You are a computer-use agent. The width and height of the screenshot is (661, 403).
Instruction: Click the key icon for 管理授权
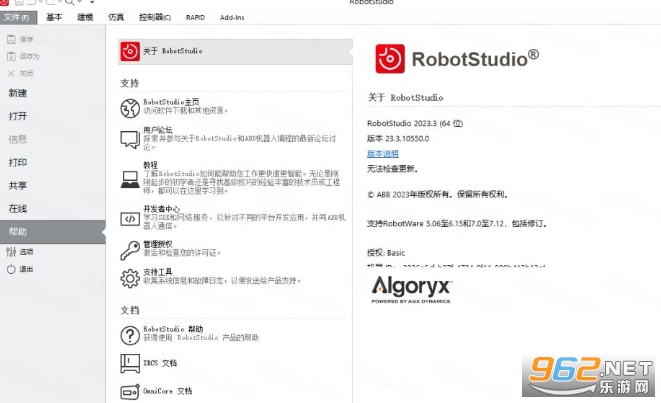click(130, 250)
